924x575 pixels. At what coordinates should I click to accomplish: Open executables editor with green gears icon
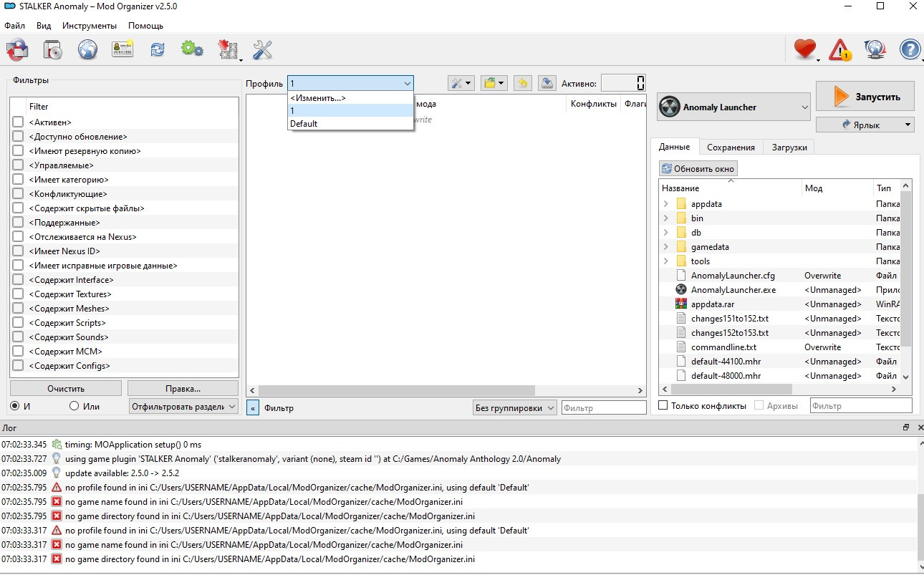(191, 49)
